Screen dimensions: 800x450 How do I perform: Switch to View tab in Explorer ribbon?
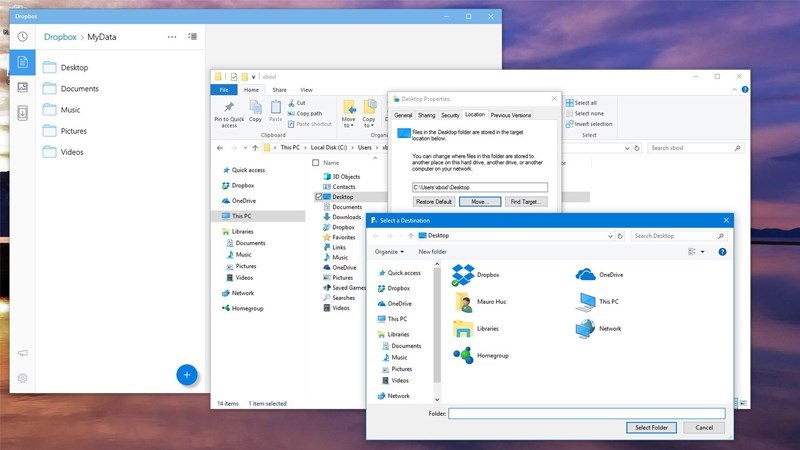click(306, 90)
